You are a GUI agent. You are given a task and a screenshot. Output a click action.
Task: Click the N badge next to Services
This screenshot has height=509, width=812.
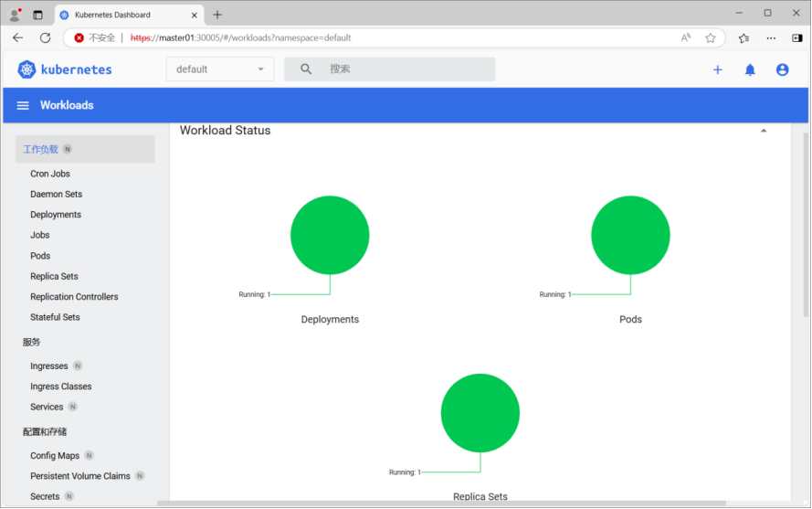pos(73,407)
